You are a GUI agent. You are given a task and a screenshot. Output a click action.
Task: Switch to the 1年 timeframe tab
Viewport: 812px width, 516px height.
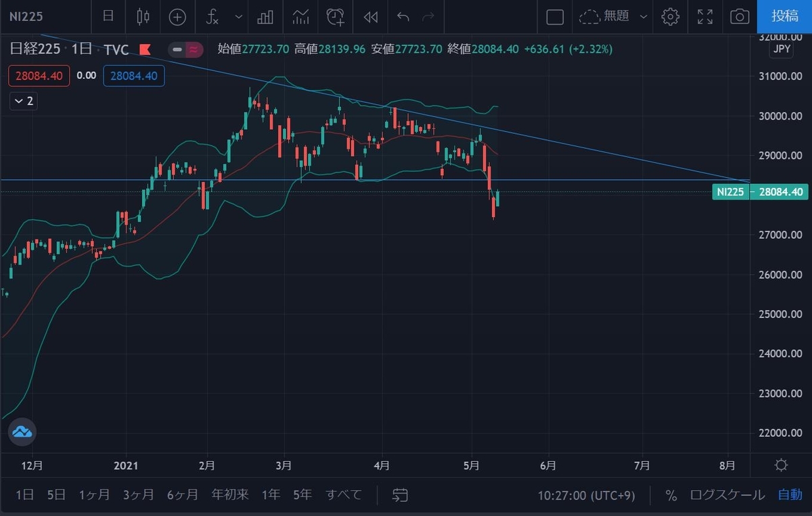270,494
